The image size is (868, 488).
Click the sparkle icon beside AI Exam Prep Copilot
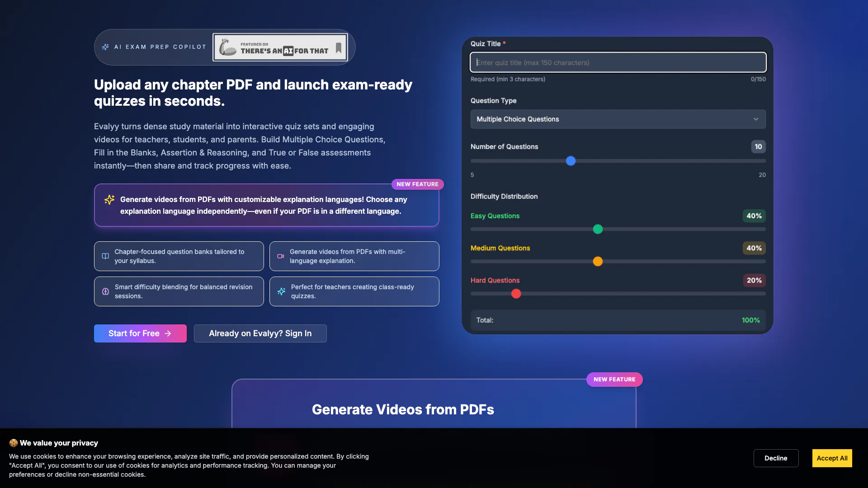click(105, 47)
